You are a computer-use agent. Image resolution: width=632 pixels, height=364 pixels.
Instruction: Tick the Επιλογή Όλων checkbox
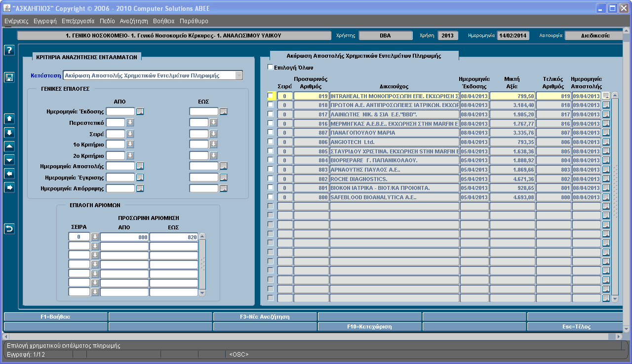(x=270, y=67)
